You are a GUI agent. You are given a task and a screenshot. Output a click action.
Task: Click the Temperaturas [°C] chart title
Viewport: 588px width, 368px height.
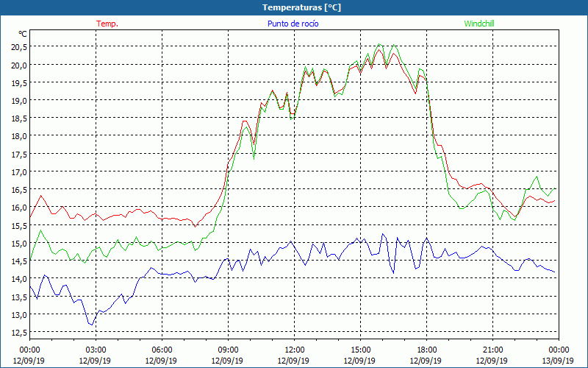coord(301,7)
